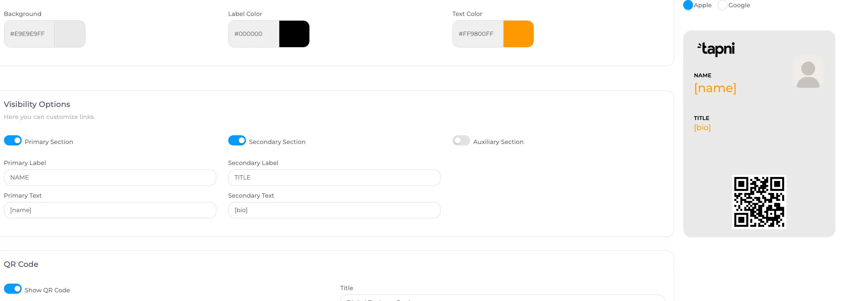This screenshot has width=868, height=301.
Task: Click the TITLE label on card preview
Action: pos(702,118)
